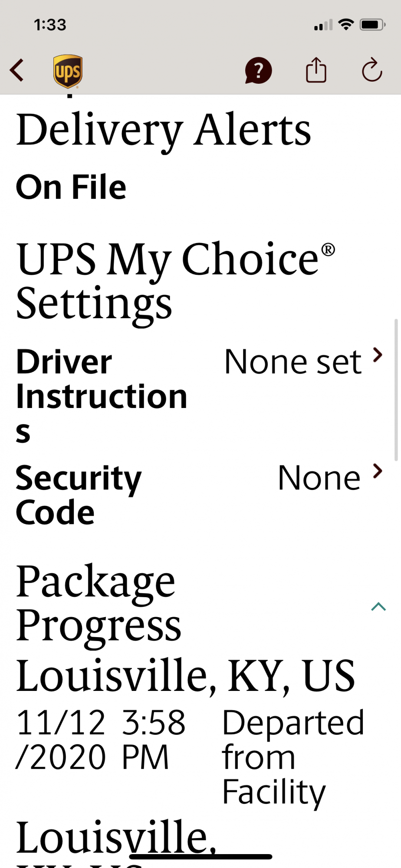Tap the battery status icon
Image resolution: width=401 pixels, height=868 pixels.
point(372,25)
